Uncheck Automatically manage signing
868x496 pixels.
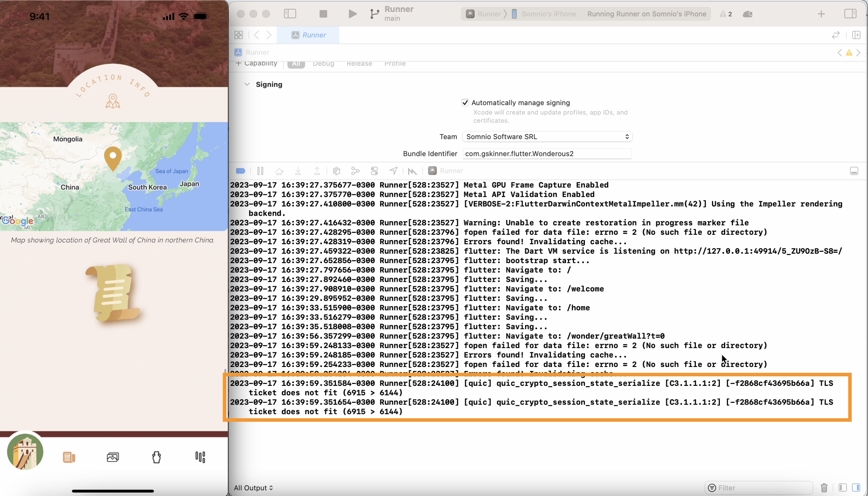click(465, 103)
